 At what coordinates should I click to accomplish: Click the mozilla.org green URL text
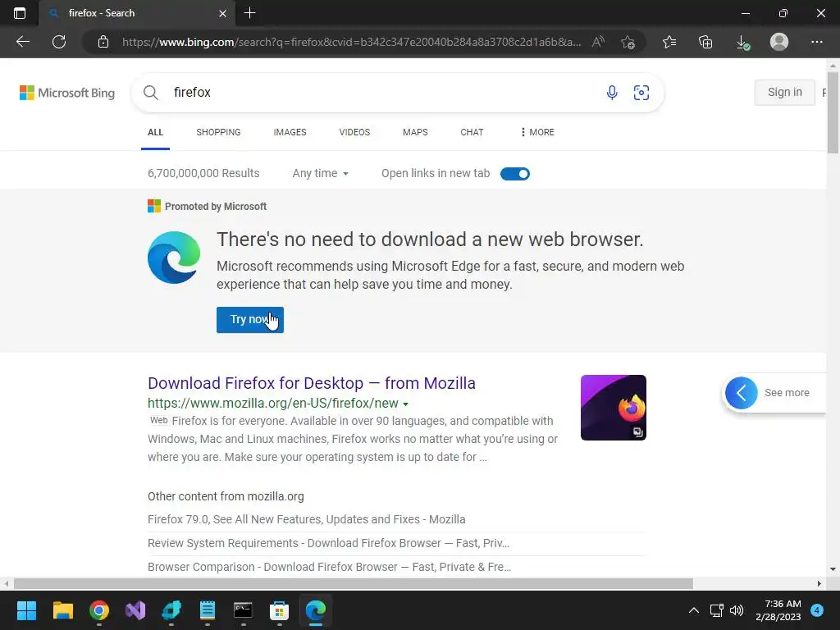pos(273,404)
